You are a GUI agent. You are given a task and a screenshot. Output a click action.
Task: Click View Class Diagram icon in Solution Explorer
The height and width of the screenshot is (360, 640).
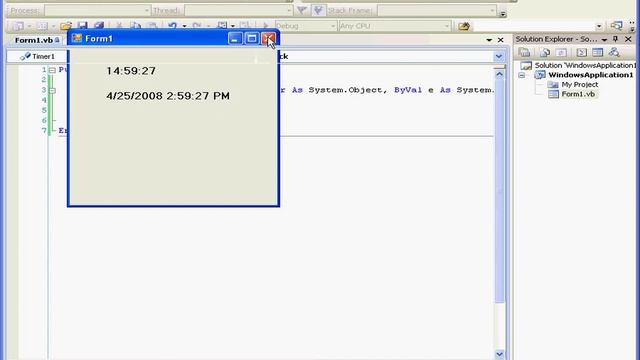click(x=614, y=52)
